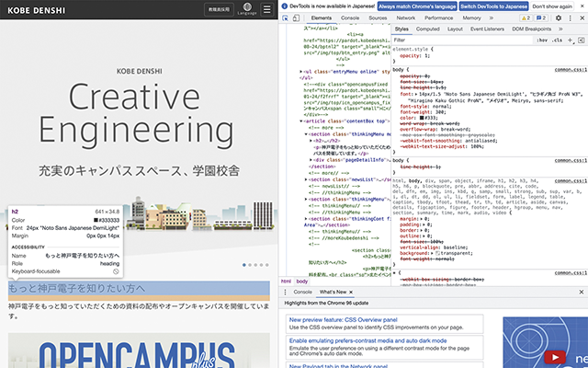Select the first active carousel dot
588x368 pixels.
click(244, 265)
